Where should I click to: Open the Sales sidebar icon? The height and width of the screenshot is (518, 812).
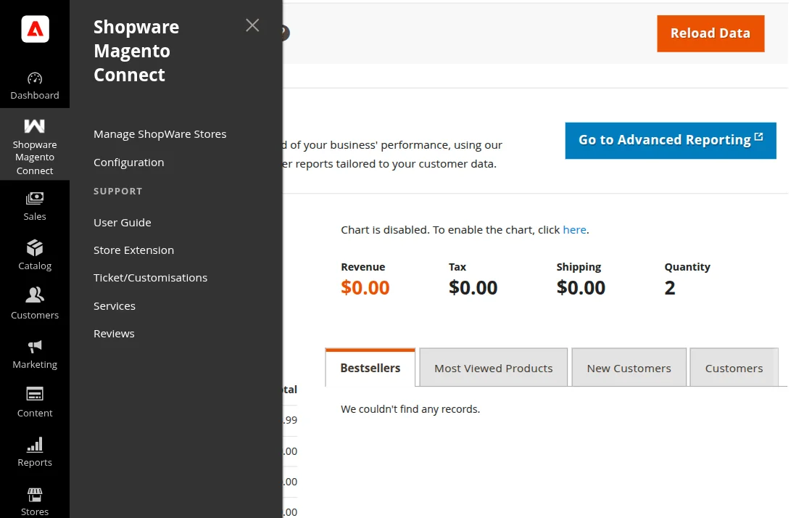35,206
